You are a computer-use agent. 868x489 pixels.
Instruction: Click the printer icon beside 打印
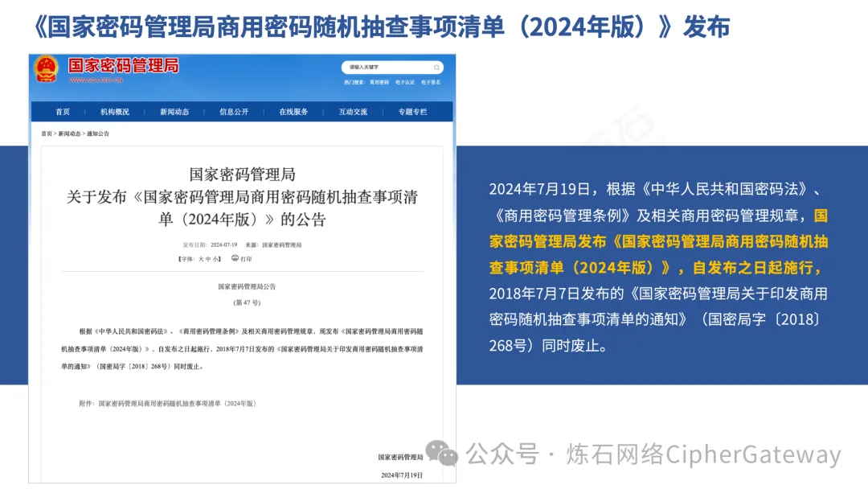click(x=235, y=258)
